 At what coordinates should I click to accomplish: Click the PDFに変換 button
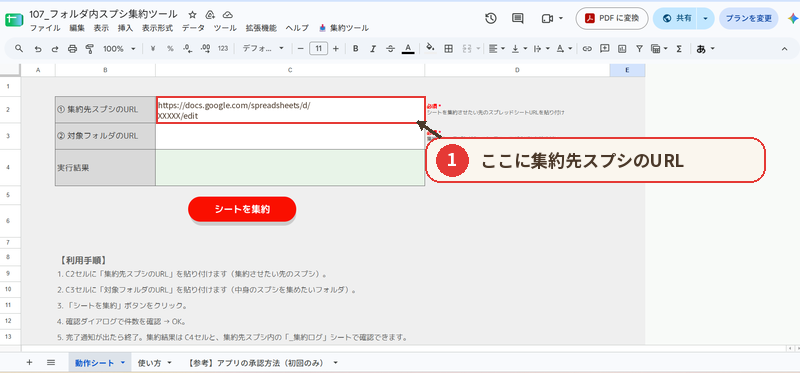612,18
